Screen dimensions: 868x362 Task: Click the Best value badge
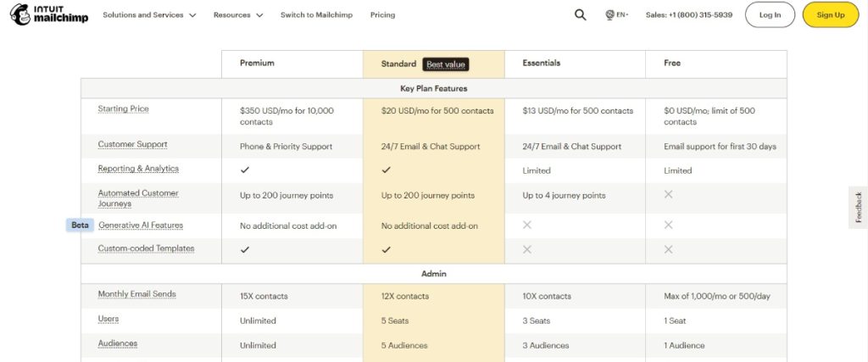click(446, 64)
